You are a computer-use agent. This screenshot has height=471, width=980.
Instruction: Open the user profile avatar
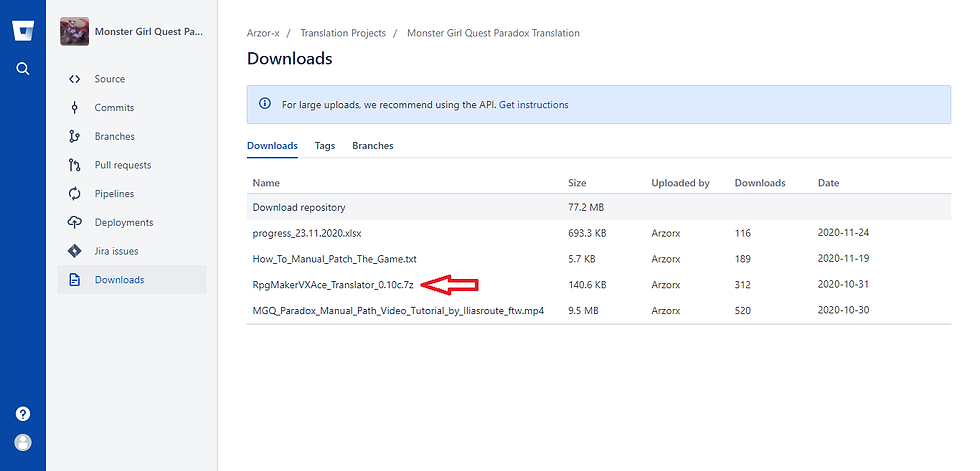coord(22,442)
